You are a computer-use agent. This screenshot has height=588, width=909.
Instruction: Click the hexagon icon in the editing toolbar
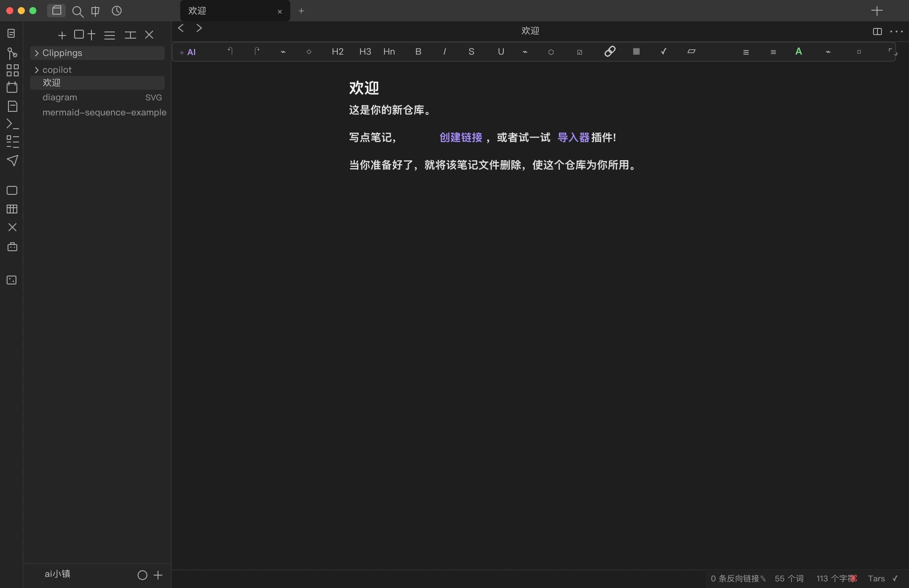click(x=551, y=52)
